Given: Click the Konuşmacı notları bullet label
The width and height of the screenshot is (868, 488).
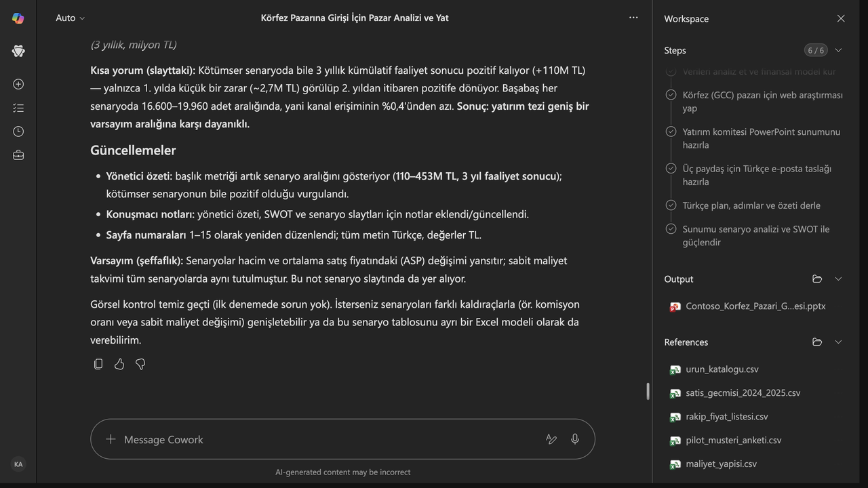Looking at the screenshot, I should (151, 214).
